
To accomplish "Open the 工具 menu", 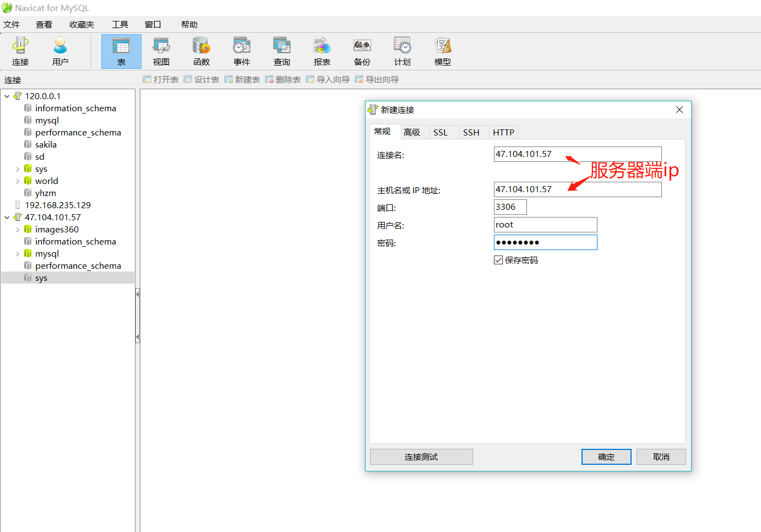I will click(x=120, y=24).
